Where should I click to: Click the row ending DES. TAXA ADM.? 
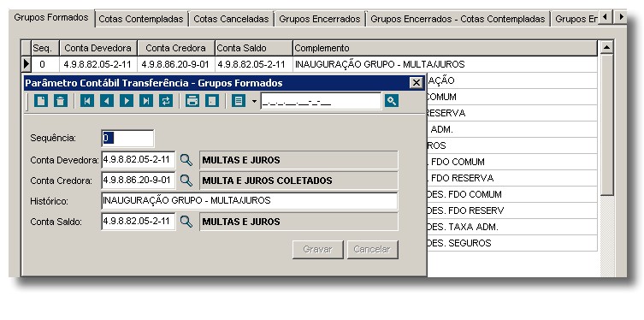[512, 227]
